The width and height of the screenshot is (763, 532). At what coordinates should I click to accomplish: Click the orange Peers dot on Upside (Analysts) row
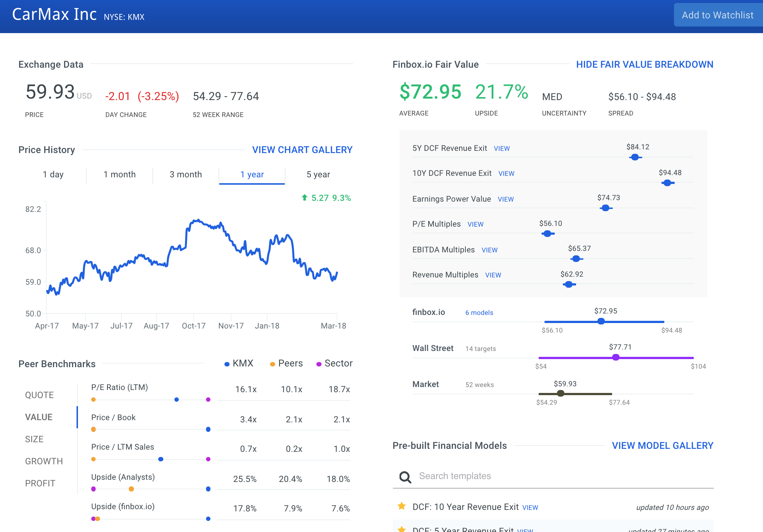coord(131,489)
